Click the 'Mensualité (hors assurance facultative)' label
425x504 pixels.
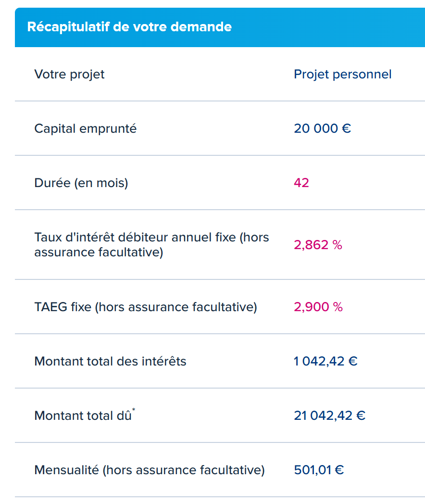[149, 470]
